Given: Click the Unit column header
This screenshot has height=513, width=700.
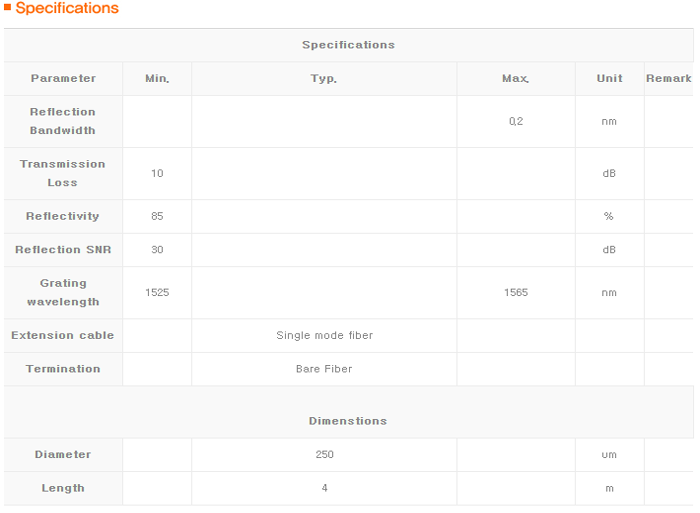Looking at the screenshot, I should [609, 79].
